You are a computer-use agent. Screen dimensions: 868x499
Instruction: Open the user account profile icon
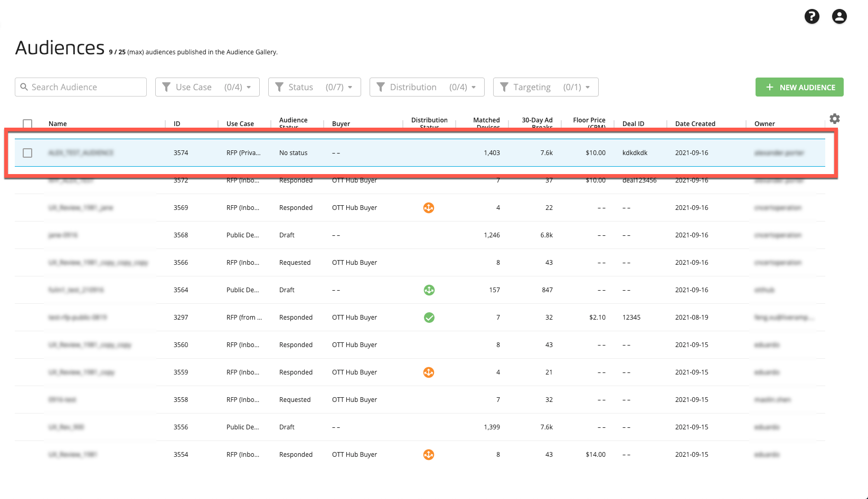point(839,17)
